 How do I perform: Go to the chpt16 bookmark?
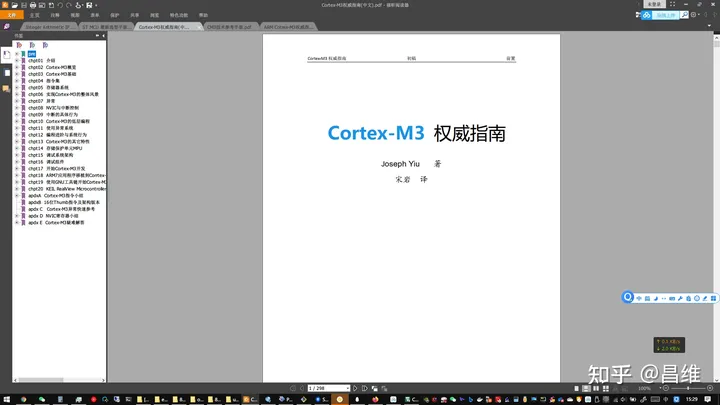[x=46, y=162]
